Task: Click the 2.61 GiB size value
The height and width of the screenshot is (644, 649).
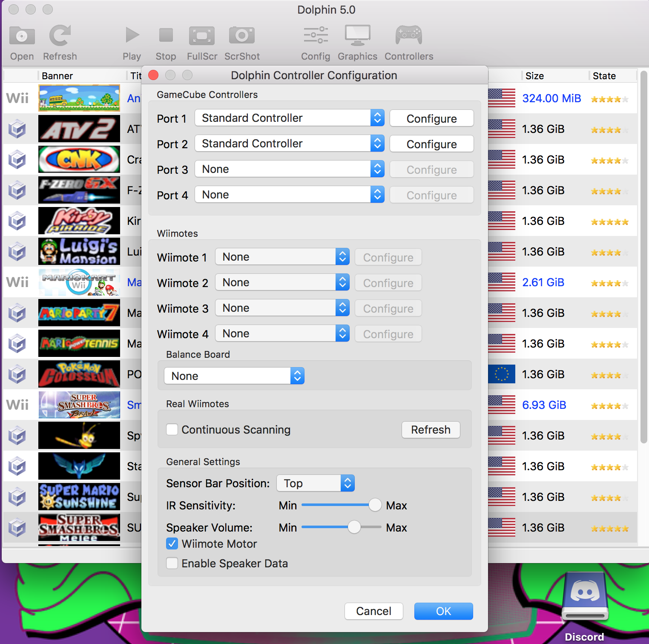Action: [x=543, y=282]
